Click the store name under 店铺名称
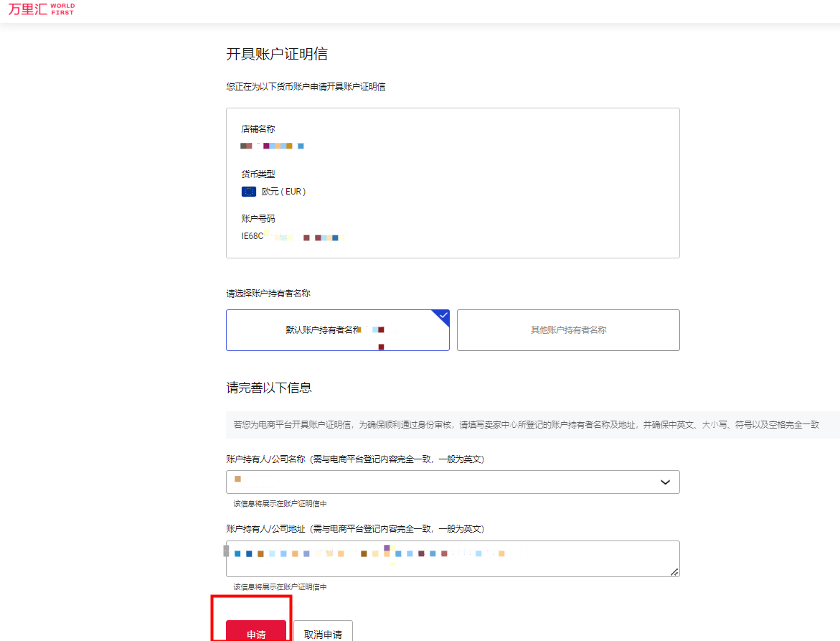 click(x=273, y=146)
